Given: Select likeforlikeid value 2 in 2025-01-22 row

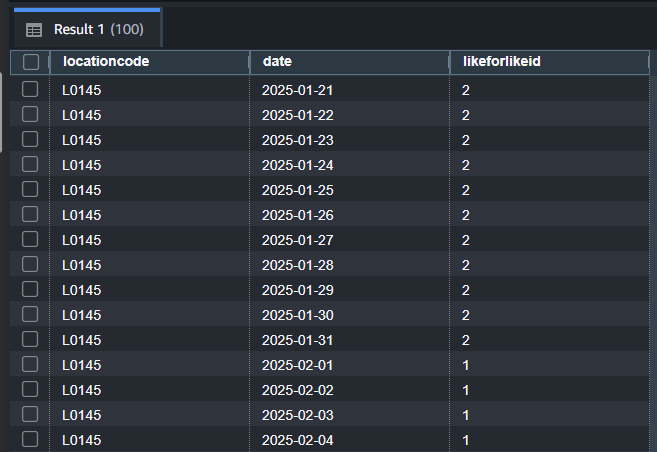Looking at the screenshot, I should coord(466,115).
